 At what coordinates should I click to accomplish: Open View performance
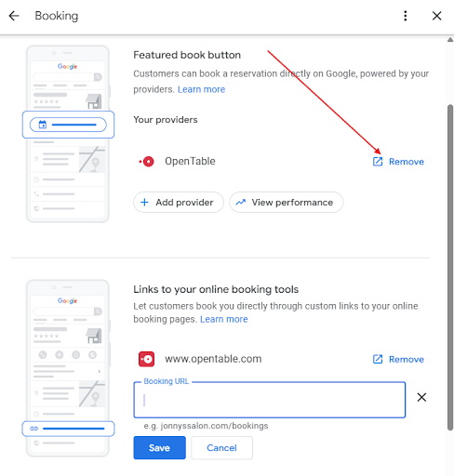click(x=286, y=203)
